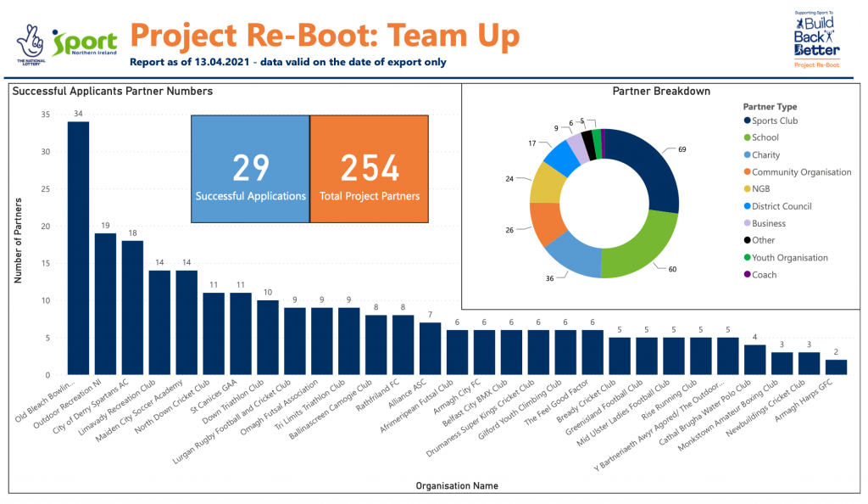
Task: Click the Outdoor Recreation NI bar
Action: pos(105,304)
